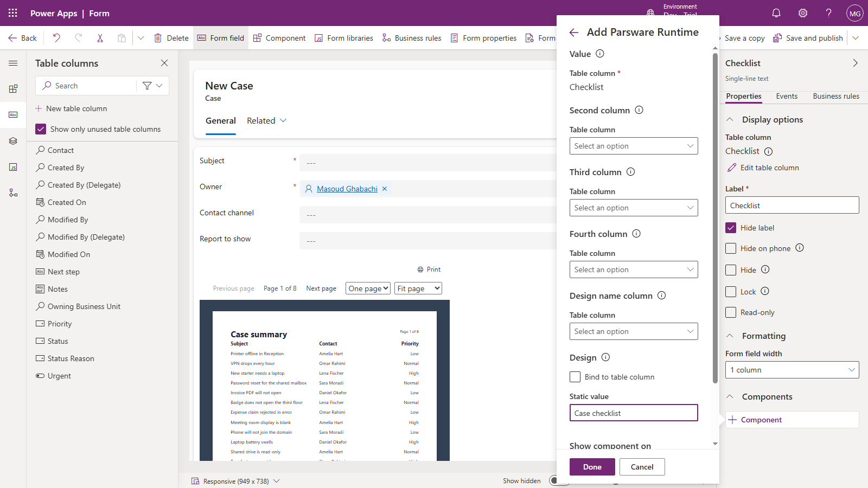Remove Masoud Ghabachi from Owner
The width and height of the screenshot is (868, 488).
point(385,189)
